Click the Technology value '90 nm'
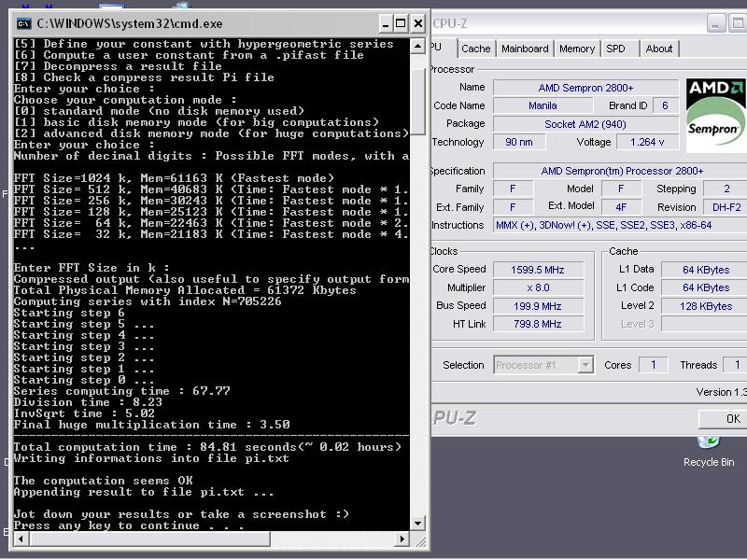The width and height of the screenshot is (747, 560). 519,142
